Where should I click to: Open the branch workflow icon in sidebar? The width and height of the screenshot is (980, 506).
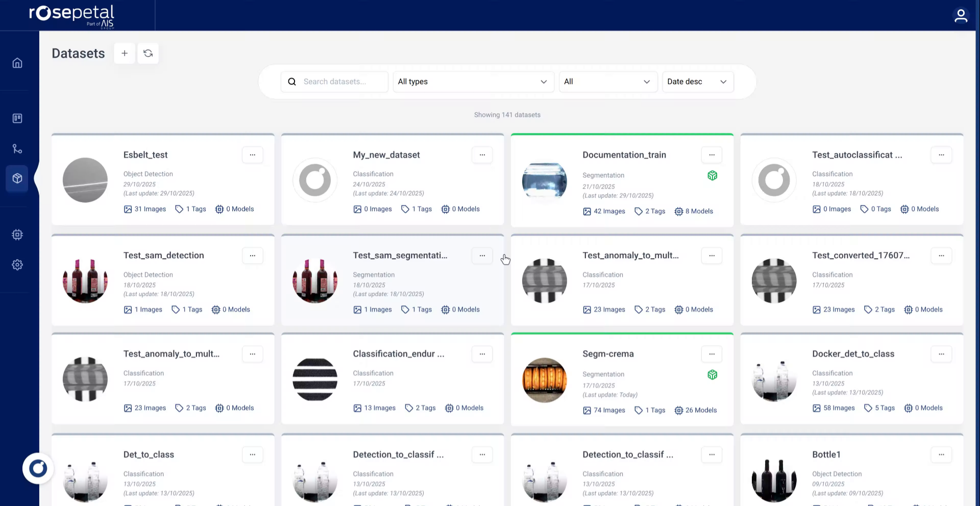[17, 148]
